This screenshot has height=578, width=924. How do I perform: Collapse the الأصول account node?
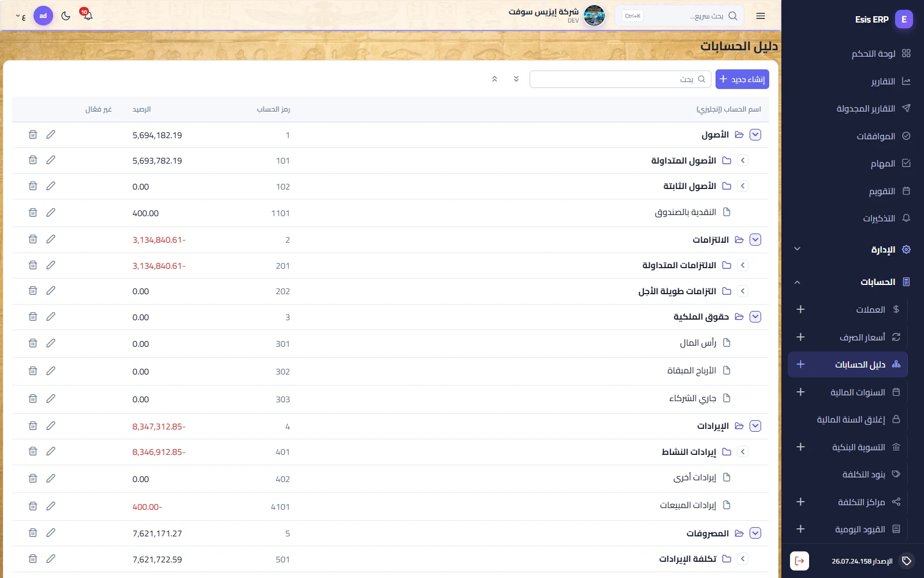pyautogui.click(x=755, y=135)
